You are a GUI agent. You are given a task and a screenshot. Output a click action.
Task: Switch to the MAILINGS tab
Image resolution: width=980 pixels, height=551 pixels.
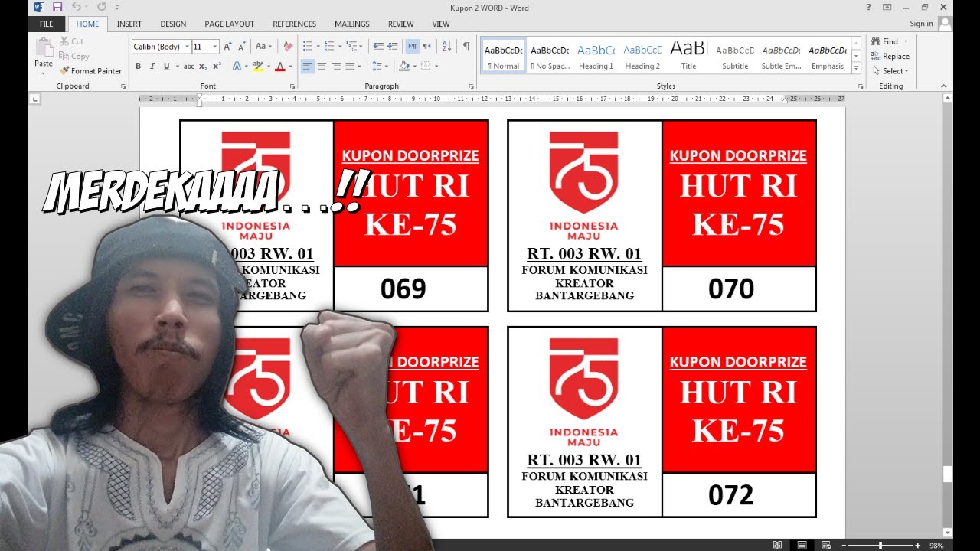click(351, 24)
